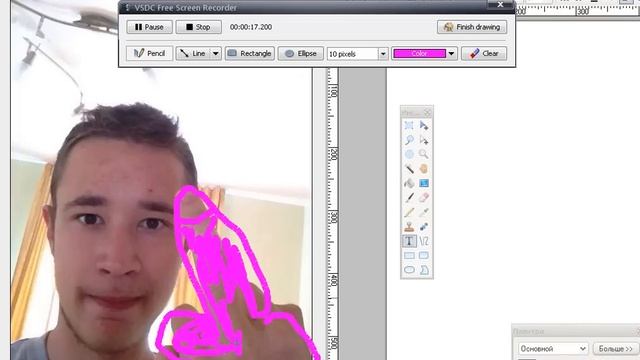Select the Pan hand tool
The image size is (640, 360).
[424, 169]
